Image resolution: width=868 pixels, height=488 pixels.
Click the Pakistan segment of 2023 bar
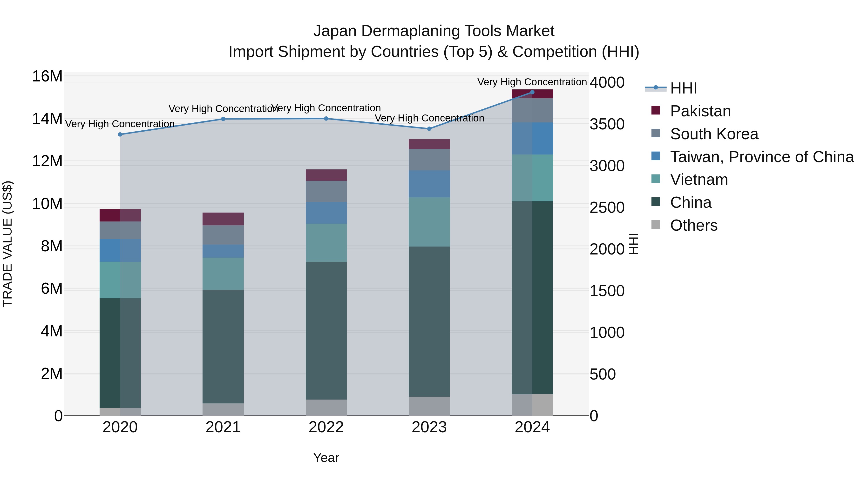click(429, 144)
